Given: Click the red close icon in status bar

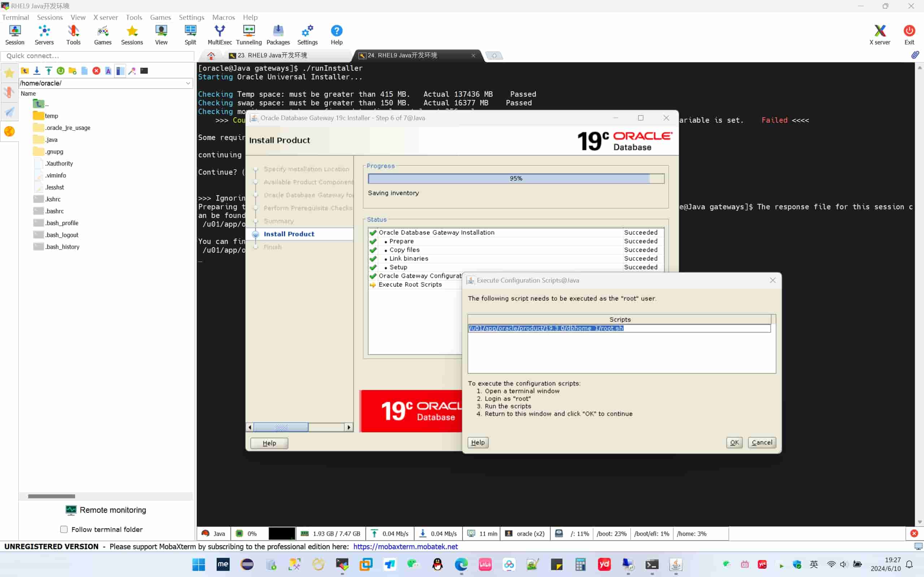Looking at the screenshot, I should click(914, 533).
